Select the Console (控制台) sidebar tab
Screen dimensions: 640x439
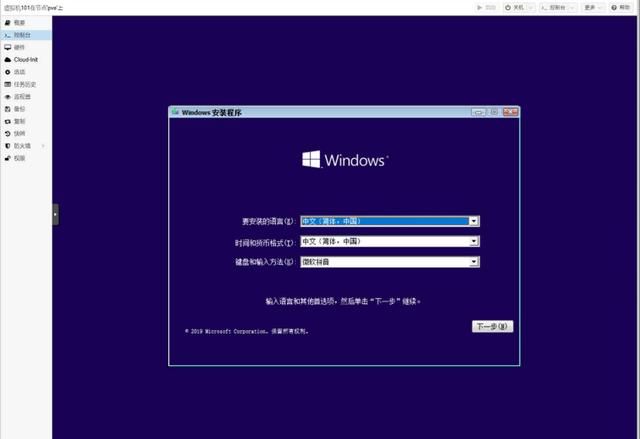(x=26, y=35)
